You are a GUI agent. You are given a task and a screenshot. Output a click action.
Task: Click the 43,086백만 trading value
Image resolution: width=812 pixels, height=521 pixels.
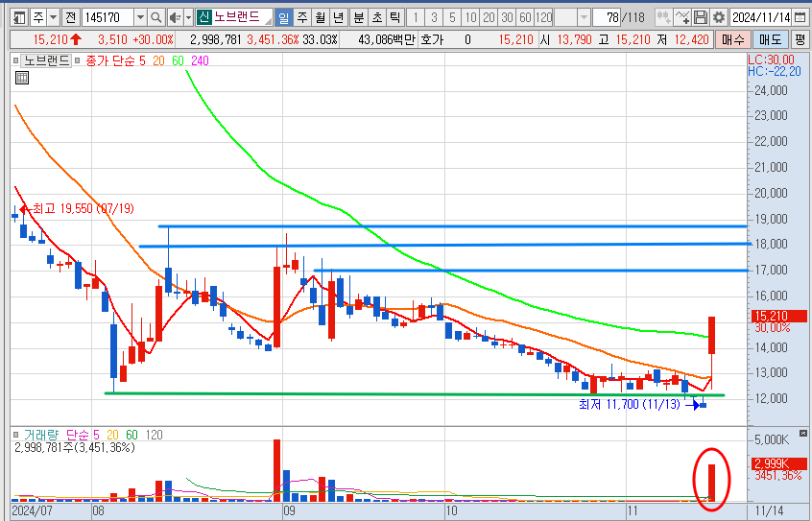[386, 40]
